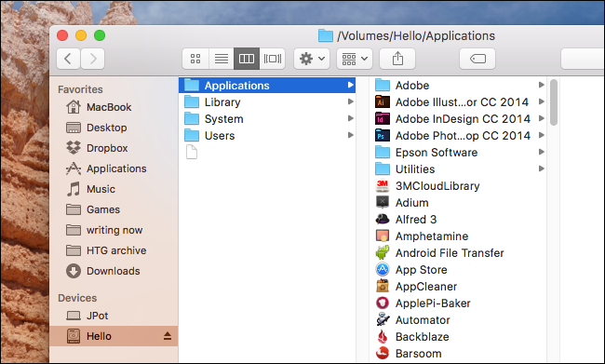Select the Library folder name
The height and width of the screenshot is (364, 605).
coord(222,101)
